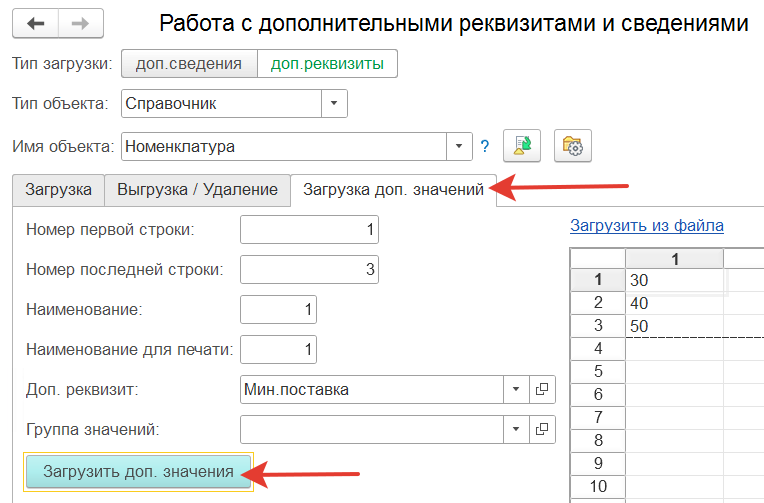Expand the Доп. реквизит dropdown list

(516, 389)
